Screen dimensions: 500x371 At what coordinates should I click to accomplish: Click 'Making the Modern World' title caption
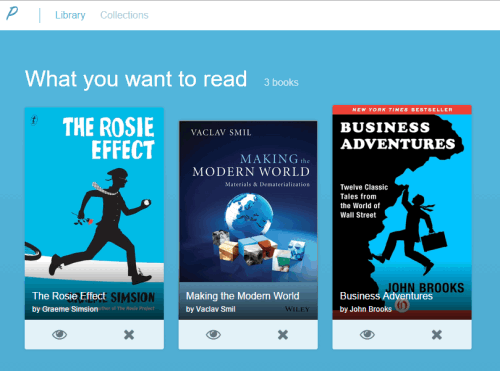(x=243, y=296)
